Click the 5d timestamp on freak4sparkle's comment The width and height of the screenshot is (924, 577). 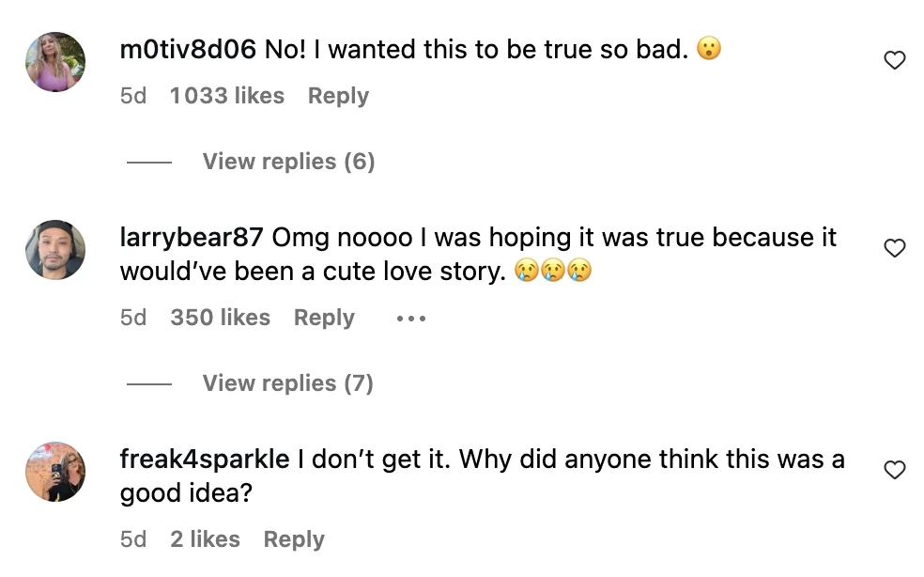point(133,539)
